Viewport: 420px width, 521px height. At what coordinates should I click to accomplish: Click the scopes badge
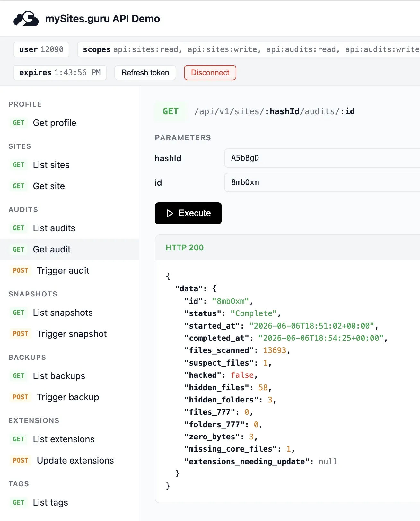(249, 49)
